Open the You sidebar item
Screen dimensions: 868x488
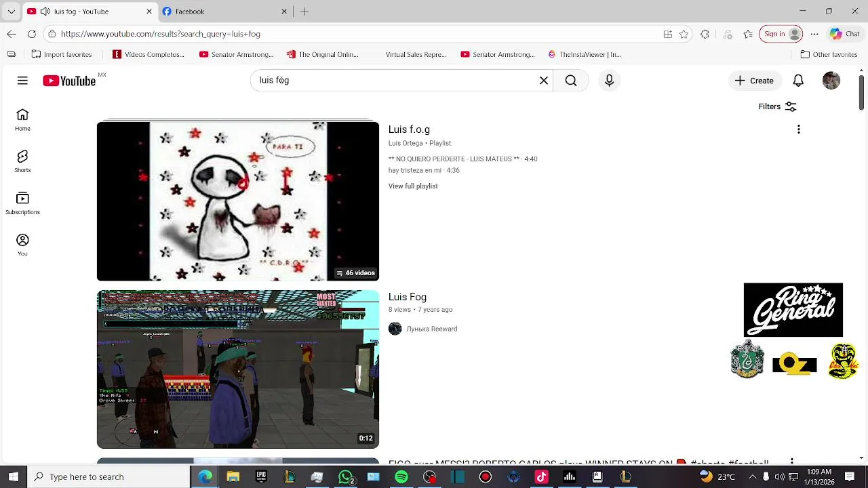pos(22,245)
